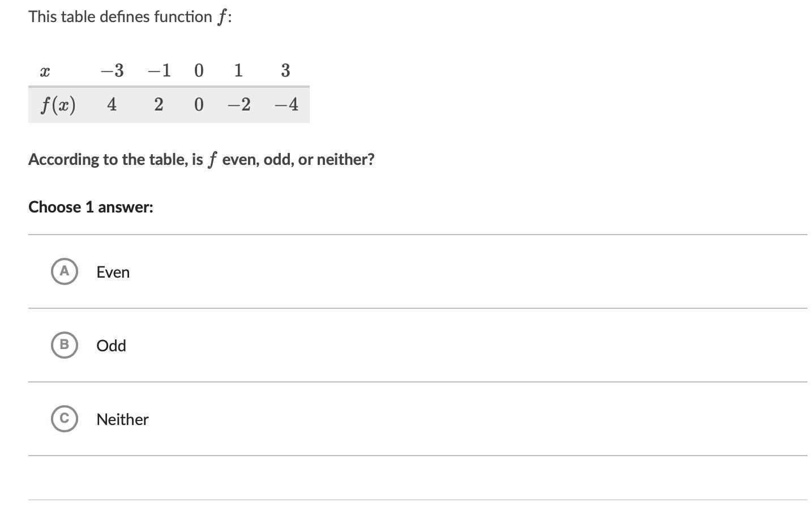Click the −3 value in x row
The image size is (812, 510).
point(112,70)
